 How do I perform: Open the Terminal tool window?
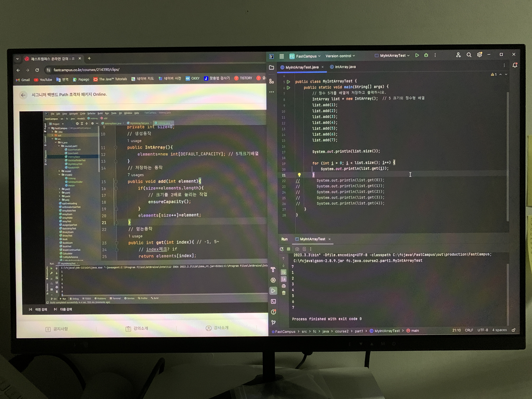pyautogui.click(x=274, y=301)
